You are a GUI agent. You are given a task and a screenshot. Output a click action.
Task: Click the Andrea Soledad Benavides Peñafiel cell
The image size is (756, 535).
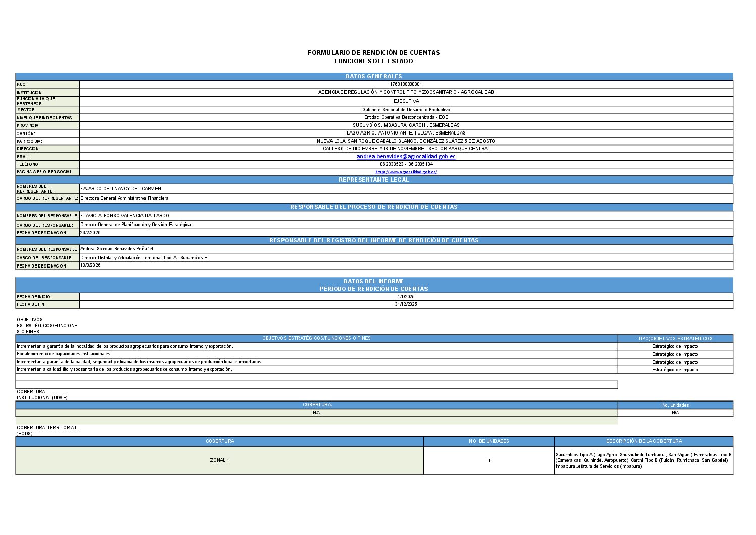[x=117, y=249]
